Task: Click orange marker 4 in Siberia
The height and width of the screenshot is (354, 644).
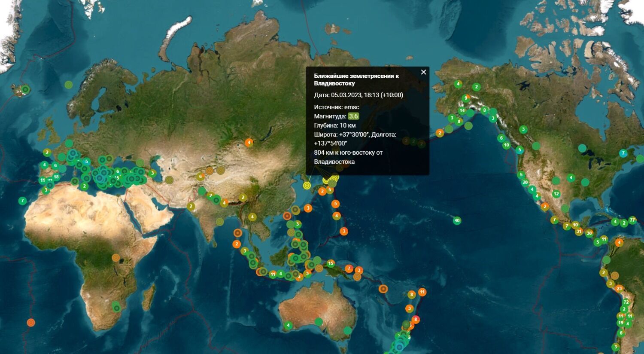Action: click(249, 142)
